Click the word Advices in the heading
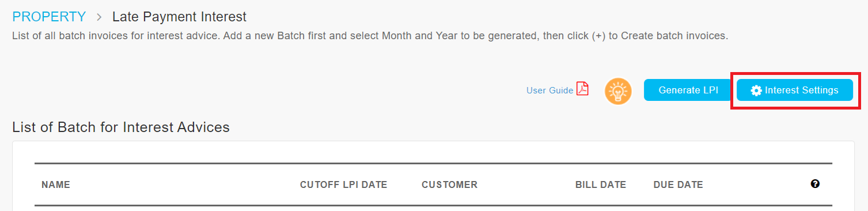The image size is (868, 211). [205, 127]
